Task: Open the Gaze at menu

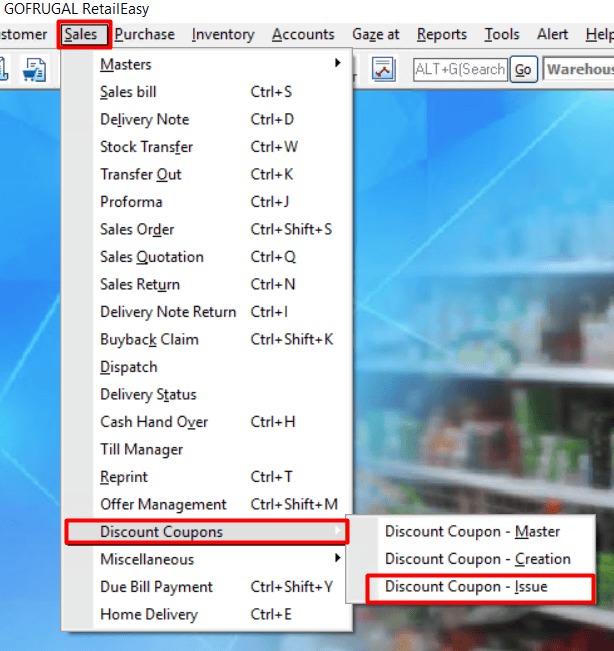Action: (376, 34)
